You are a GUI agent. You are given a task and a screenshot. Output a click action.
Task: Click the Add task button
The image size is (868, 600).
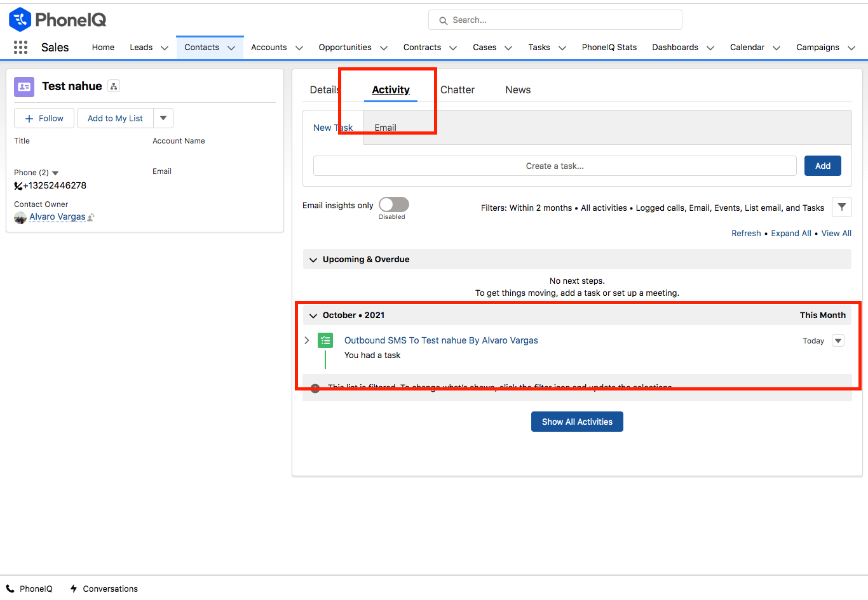pos(823,166)
